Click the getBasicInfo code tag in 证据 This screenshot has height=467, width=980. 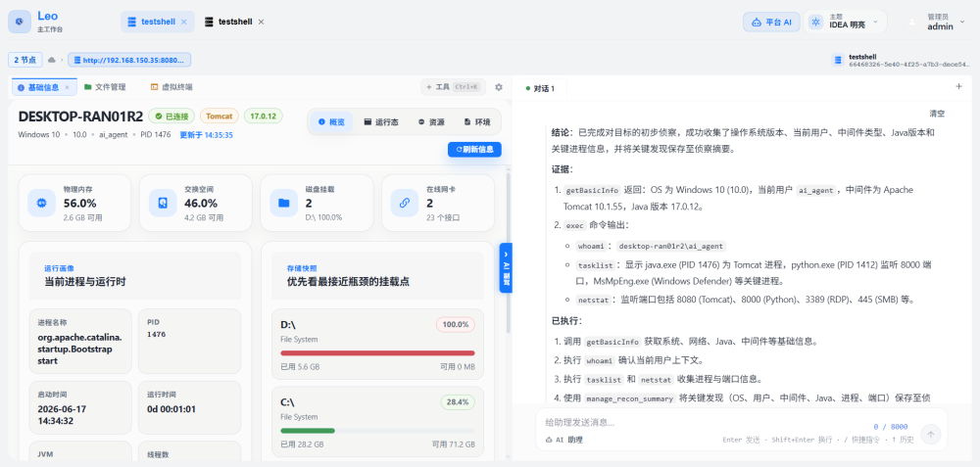(592, 190)
